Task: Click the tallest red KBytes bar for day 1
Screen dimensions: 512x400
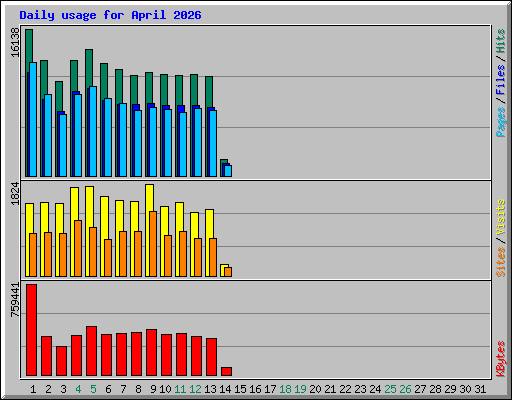Action: 31,330
